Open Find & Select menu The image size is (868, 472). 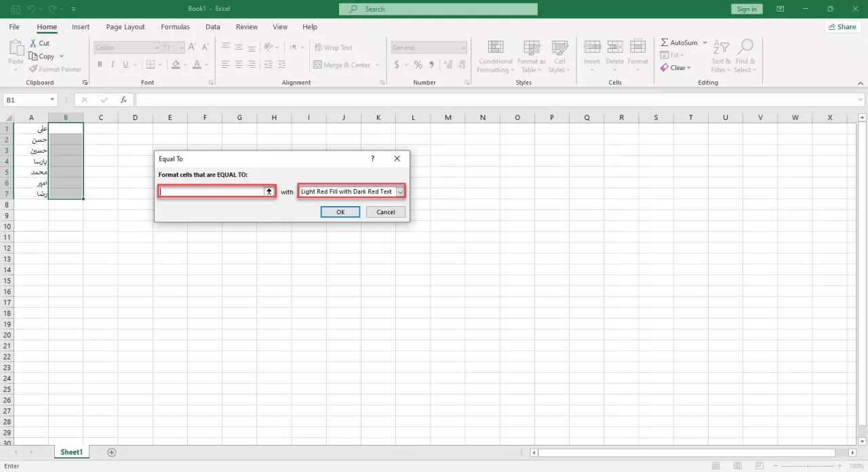coord(745,57)
